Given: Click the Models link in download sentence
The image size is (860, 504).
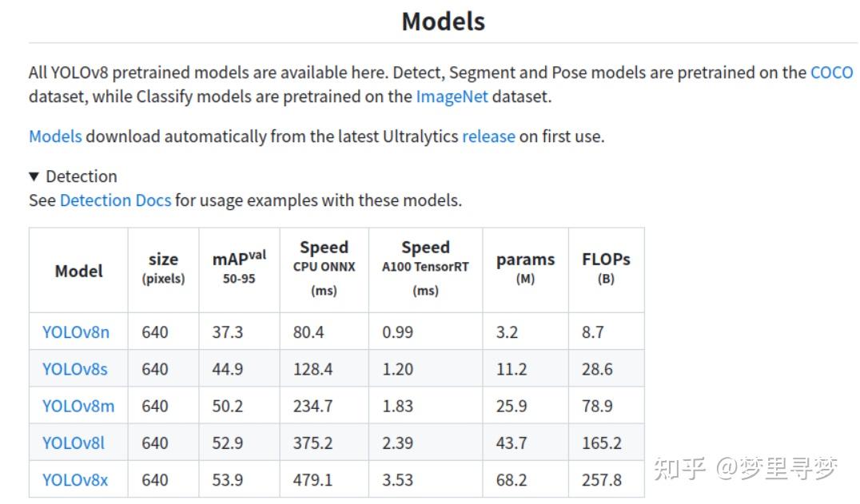Looking at the screenshot, I should (55, 137).
